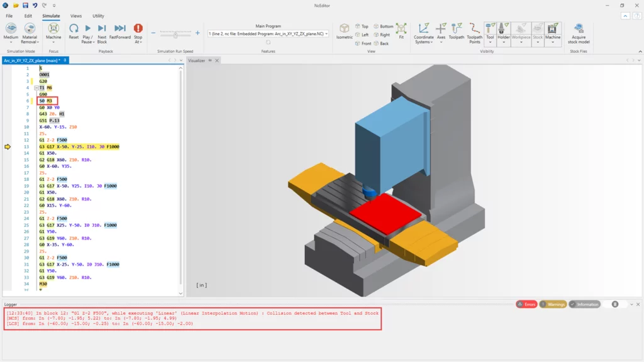Viewport: 644px width, 362px height.
Task: Click the FastForward playback icon
Action: 119,29
